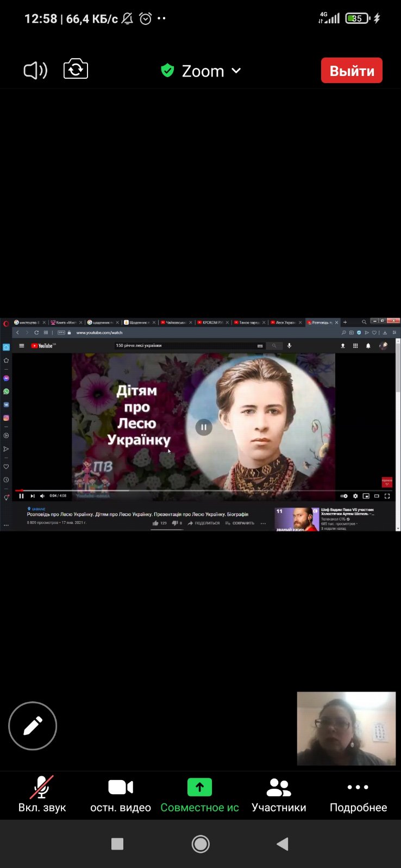Screen dimensions: 401x868
Task: Tap the green security shield icon
Action: pyautogui.click(x=167, y=71)
